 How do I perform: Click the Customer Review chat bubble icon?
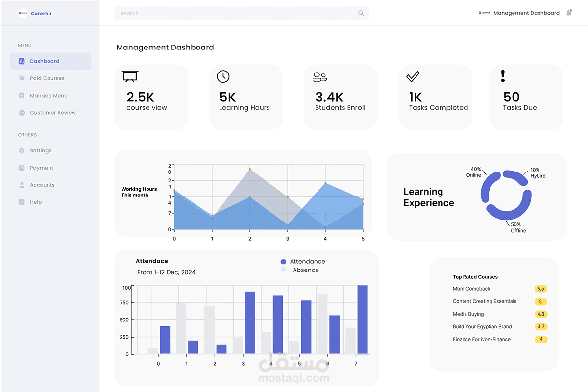click(x=22, y=113)
